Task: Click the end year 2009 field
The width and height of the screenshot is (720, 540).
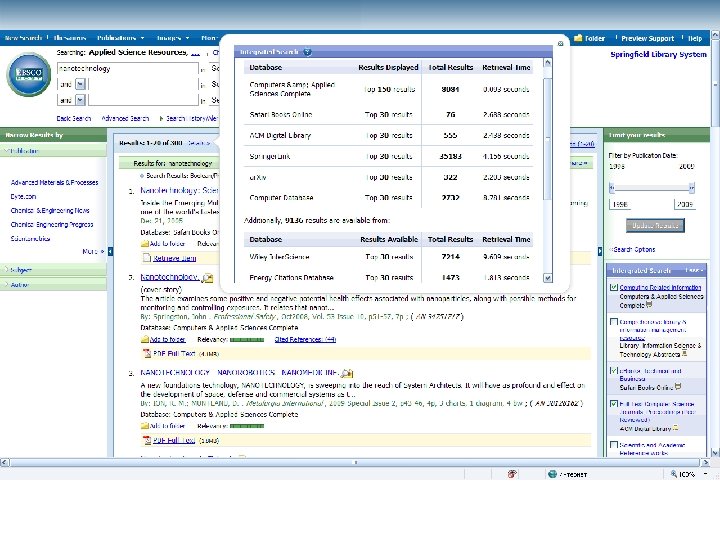Action: pyautogui.click(x=685, y=204)
